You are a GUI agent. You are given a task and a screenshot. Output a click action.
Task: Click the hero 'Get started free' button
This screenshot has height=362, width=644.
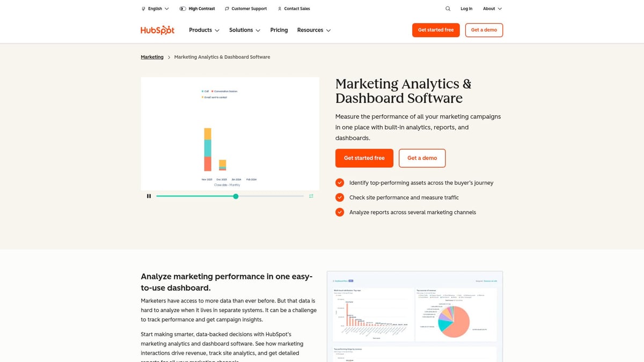(364, 158)
